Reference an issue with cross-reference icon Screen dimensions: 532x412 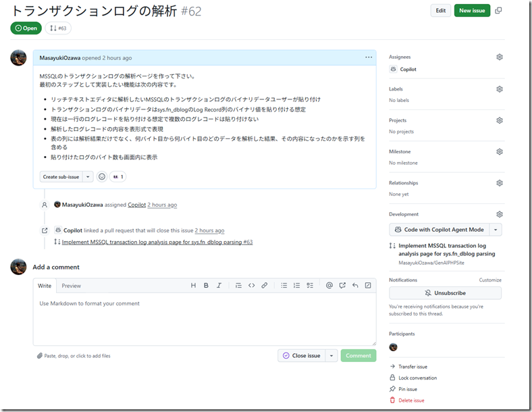click(342, 286)
